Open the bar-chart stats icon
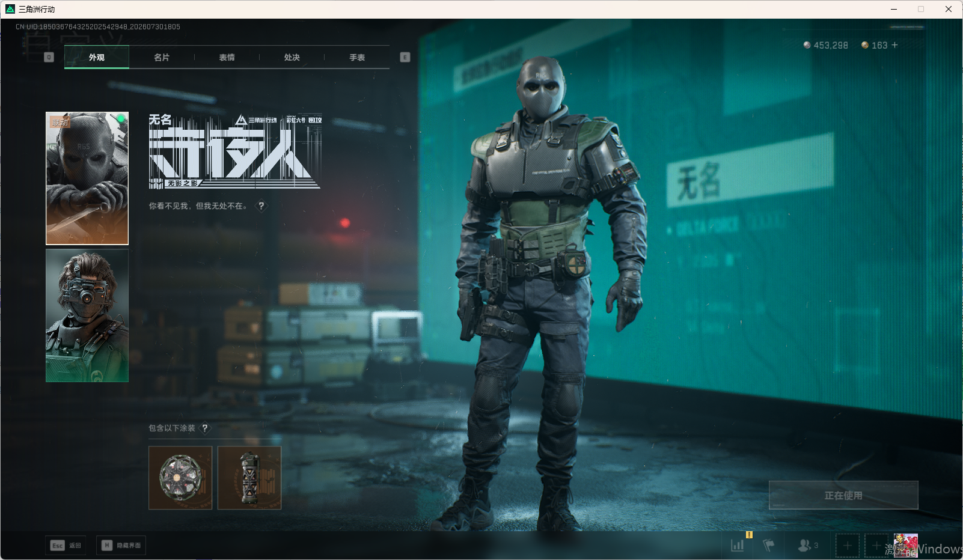963x560 pixels. tap(738, 545)
